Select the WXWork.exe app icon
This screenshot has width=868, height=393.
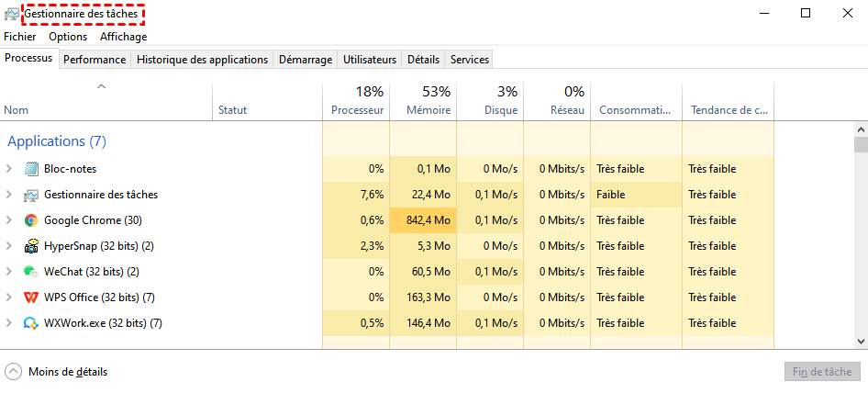(x=31, y=323)
